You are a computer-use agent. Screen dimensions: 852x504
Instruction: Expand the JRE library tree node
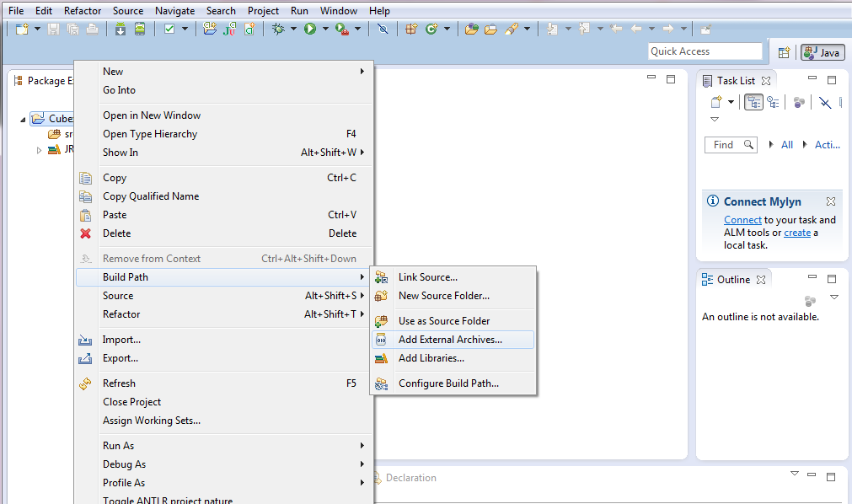tap(39, 150)
